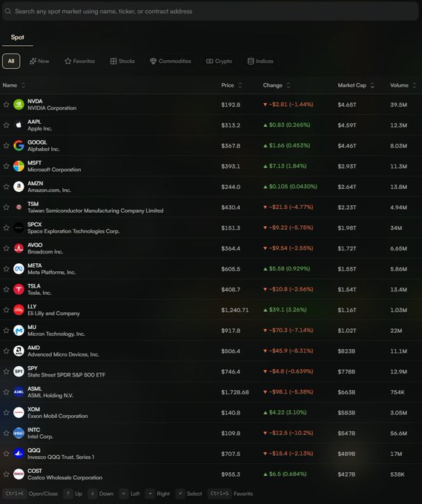Click the NVIDIA logo icon in NVDA row
Screen dimensions: 422x504
[x=19, y=105]
